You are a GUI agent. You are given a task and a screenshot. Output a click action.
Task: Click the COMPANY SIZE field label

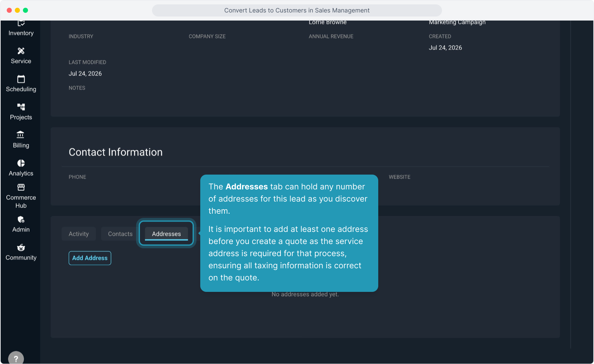(207, 36)
